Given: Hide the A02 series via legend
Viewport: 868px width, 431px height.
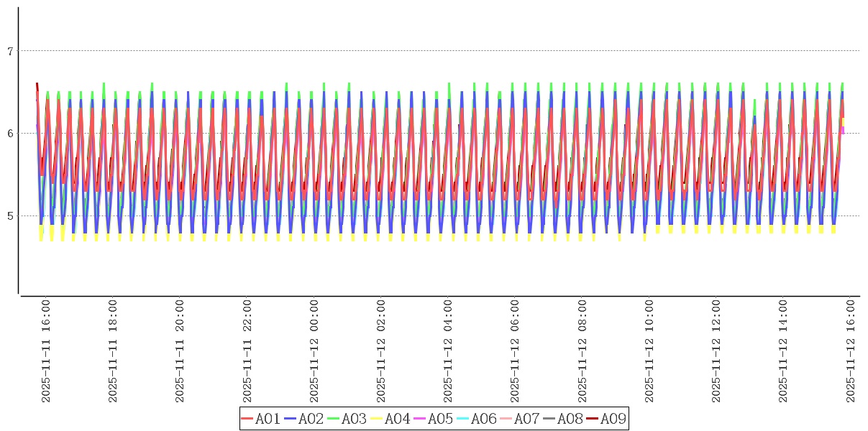Looking at the screenshot, I should click(x=303, y=419).
